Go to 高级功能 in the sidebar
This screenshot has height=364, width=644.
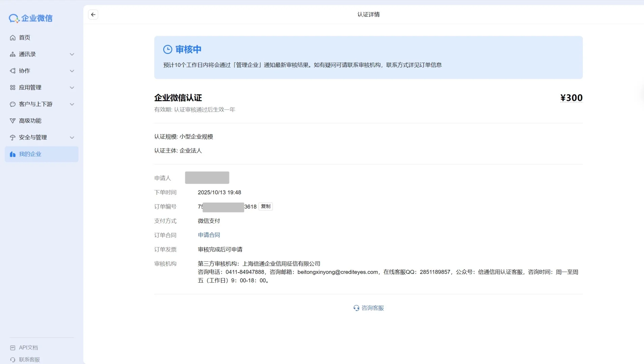pos(42,121)
